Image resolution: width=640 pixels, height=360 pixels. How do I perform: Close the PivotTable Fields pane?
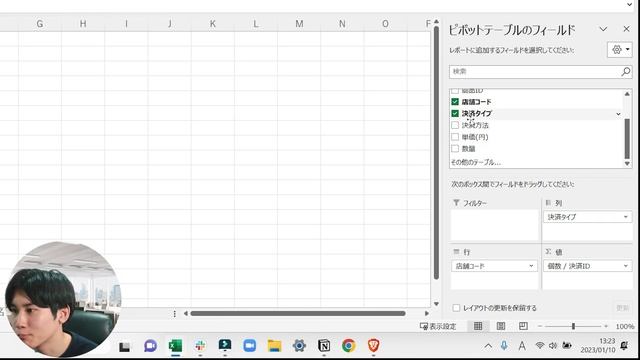point(626,29)
